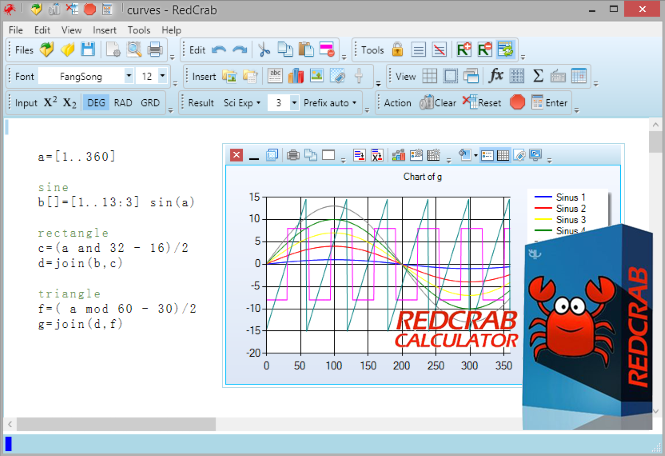Select DEG angle mode
Screen dimensions: 665x456
(96, 102)
